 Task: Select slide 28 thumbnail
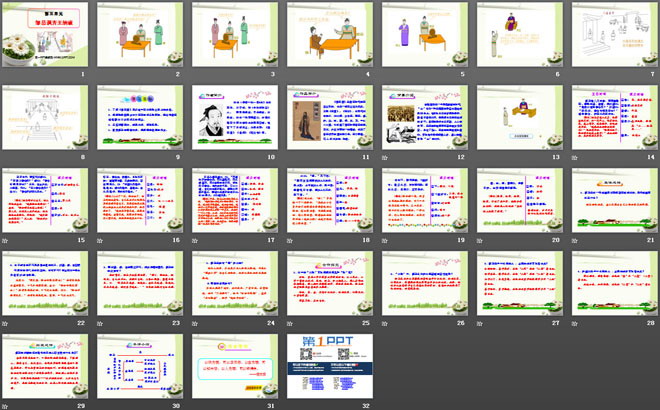(615, 283)
